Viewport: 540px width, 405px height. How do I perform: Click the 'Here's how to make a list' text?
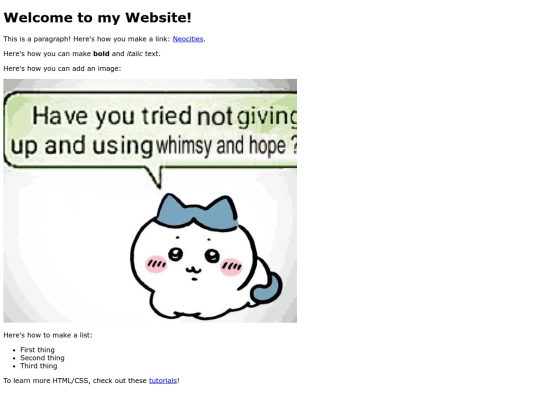[48, 335]
